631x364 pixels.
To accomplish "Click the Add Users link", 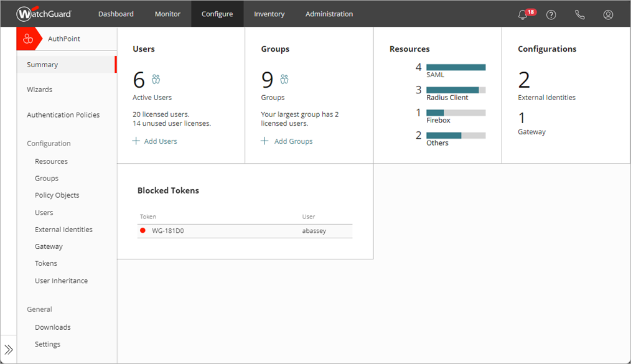I will pos(159,141).
